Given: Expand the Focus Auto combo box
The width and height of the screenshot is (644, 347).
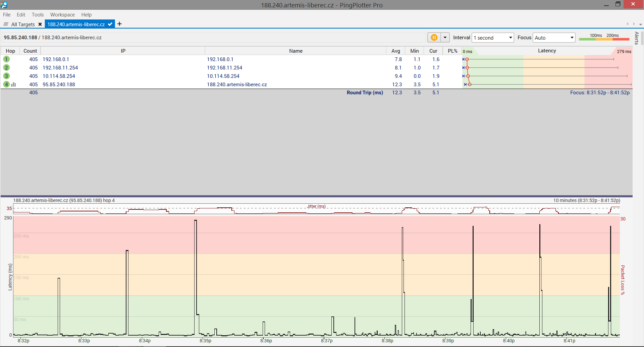Looking at the screenshot, I should coord(572,38).
